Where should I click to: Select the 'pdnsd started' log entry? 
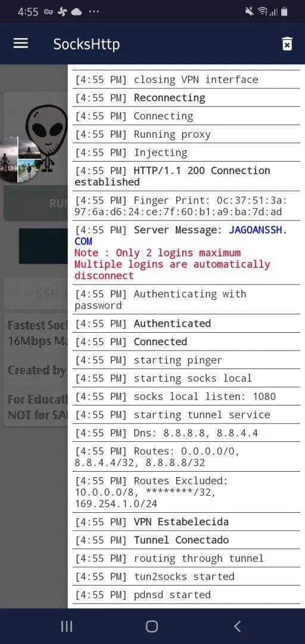click(186, 595)
